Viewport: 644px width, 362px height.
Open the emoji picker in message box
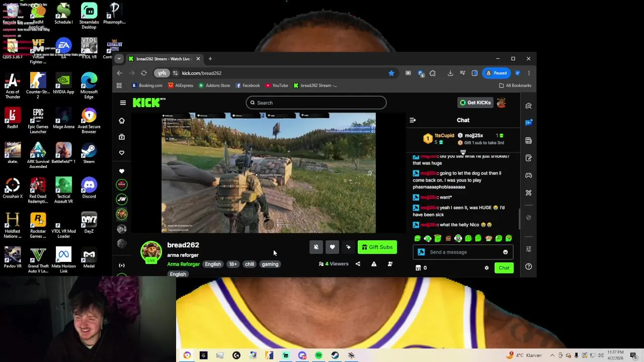[505, 252]
